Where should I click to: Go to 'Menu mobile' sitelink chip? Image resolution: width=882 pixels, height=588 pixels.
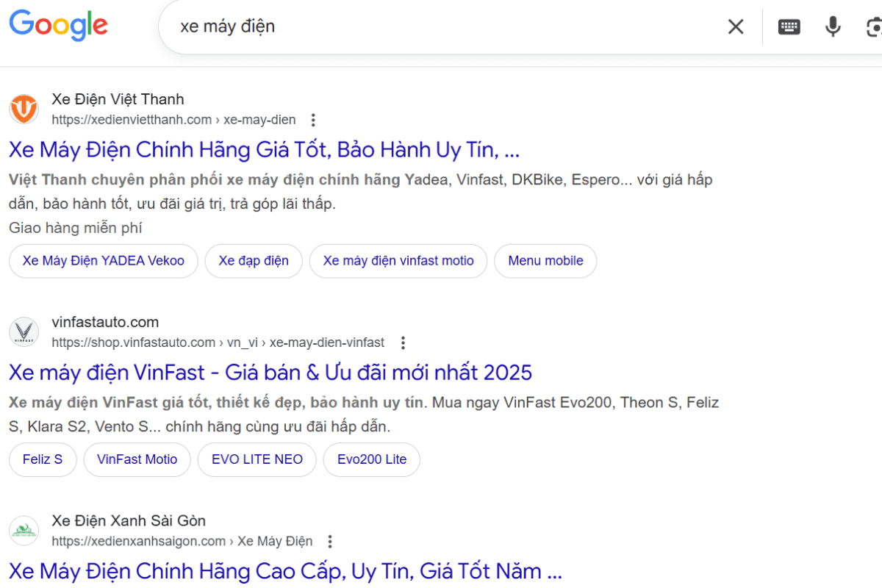point(545,261)
